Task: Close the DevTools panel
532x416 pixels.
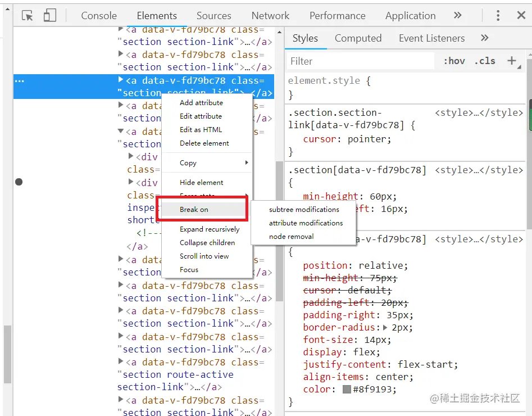Action: 521,15
